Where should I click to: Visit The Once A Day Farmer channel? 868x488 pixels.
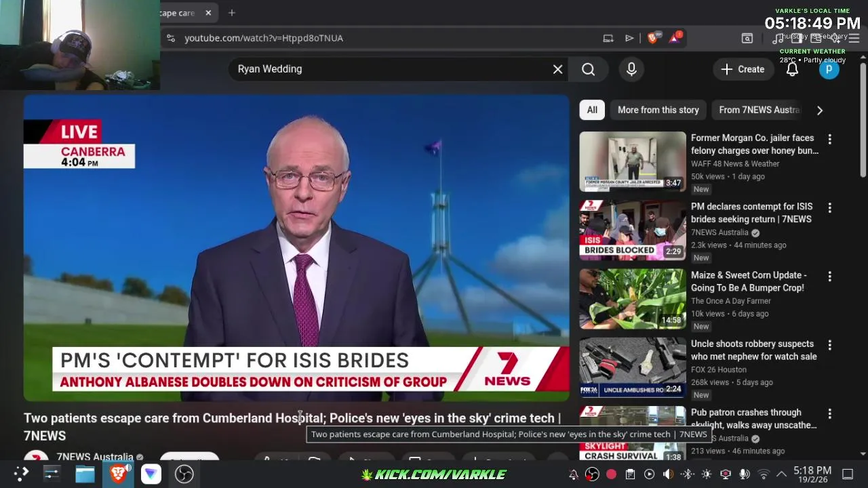731,301
